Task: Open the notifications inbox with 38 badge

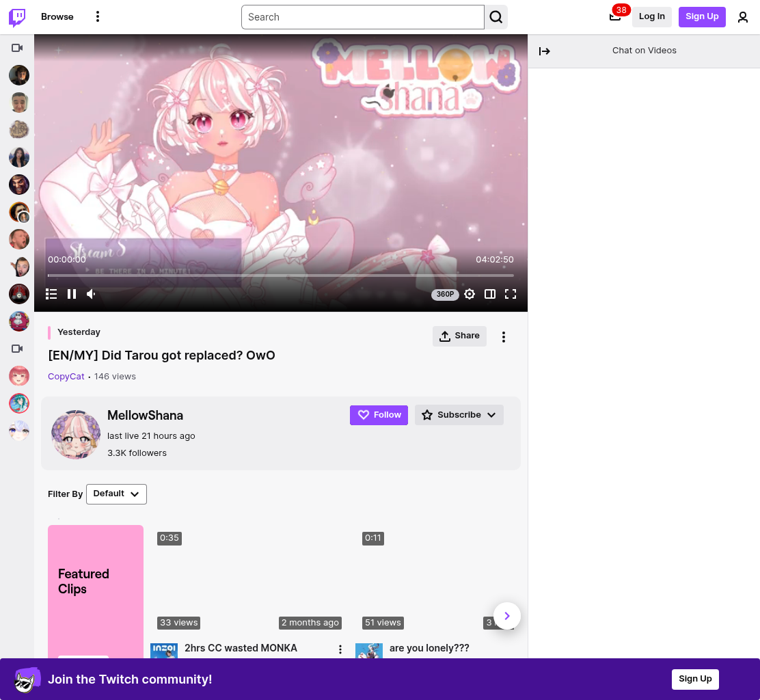Action: (615, 17)
